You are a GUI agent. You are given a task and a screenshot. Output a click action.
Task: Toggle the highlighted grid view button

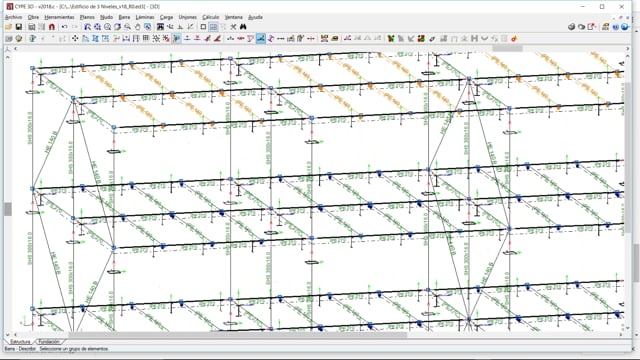pos(213,27)
